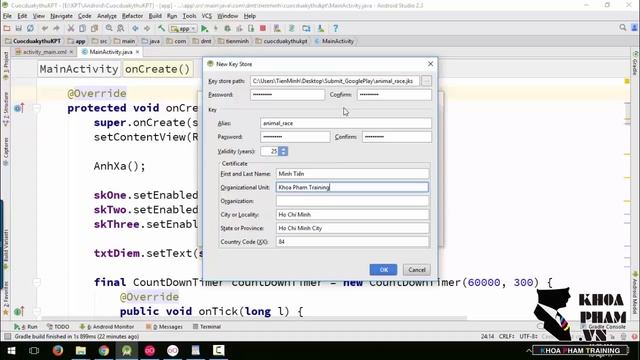Image resolution: width=640 pixels, height=360 pixels.
Task: Open the Navigate menu
Action: tap(61, 16)
